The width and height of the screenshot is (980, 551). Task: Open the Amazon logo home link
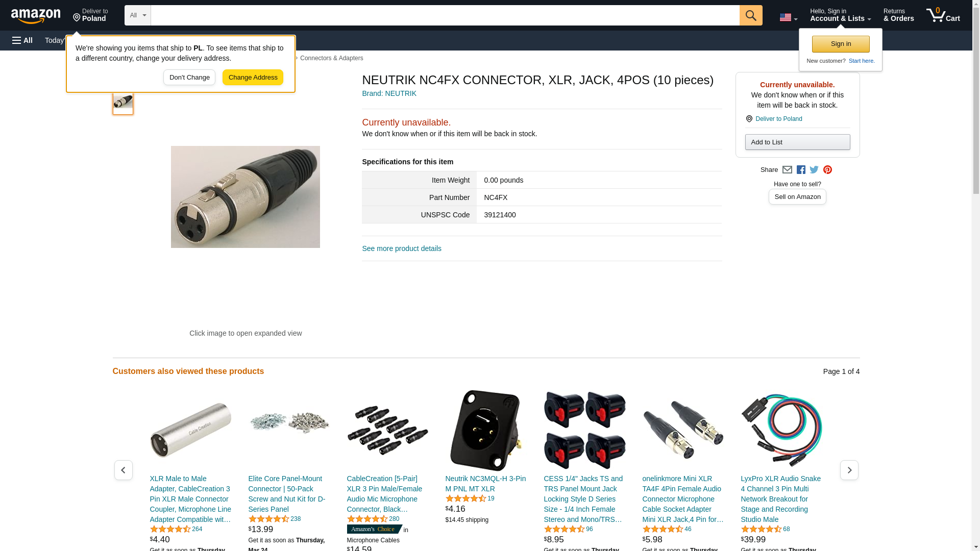tap(36, 16)
